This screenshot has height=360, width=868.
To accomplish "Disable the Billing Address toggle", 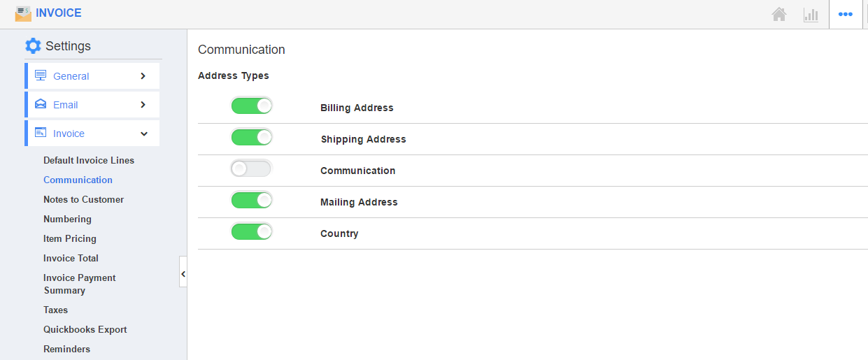I will (x=251, y=106).
